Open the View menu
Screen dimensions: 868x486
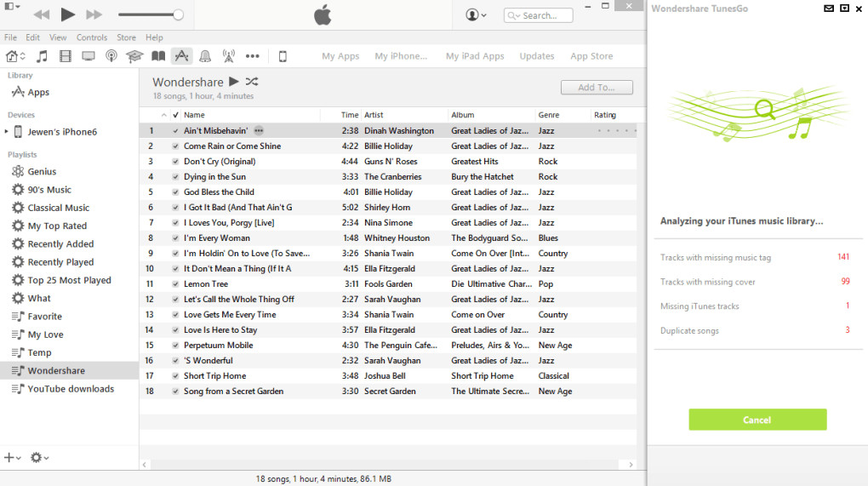pyautogui.click(x=58, y=37)
